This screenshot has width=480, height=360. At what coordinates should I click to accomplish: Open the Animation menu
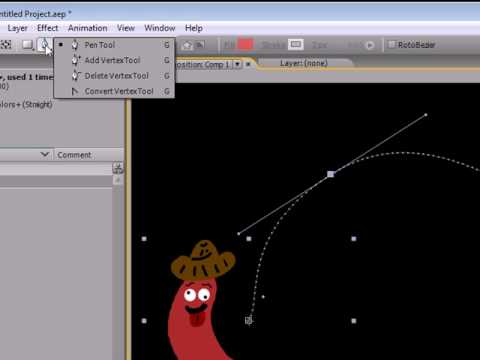[x=88, y=28]
